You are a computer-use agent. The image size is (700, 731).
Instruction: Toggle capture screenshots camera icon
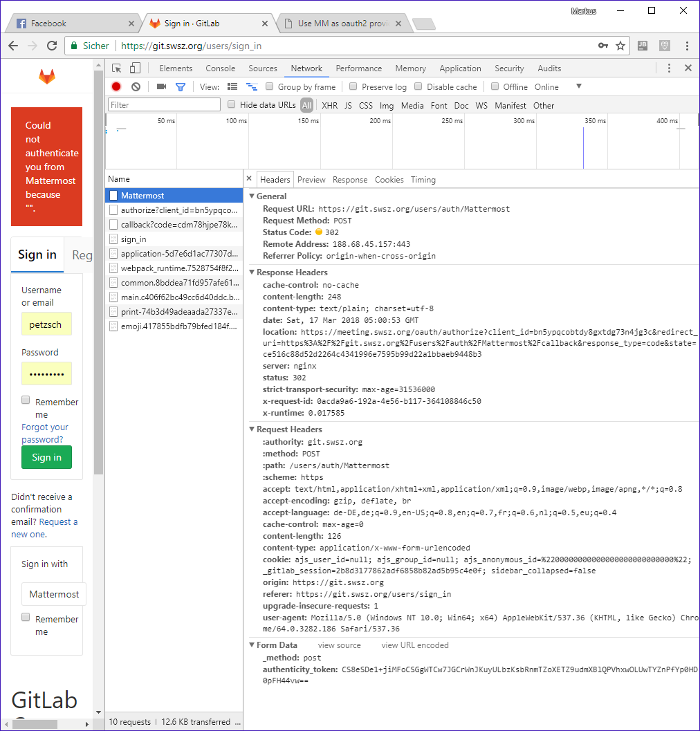click(x=161, y=86)
